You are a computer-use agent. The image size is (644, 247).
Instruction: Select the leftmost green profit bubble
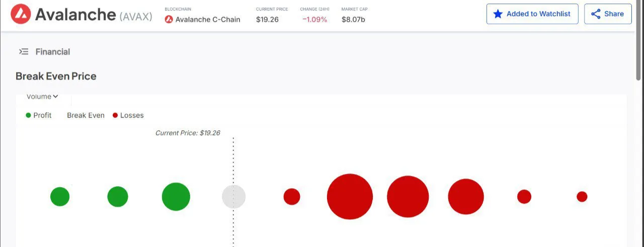click(x=60, y=196)
